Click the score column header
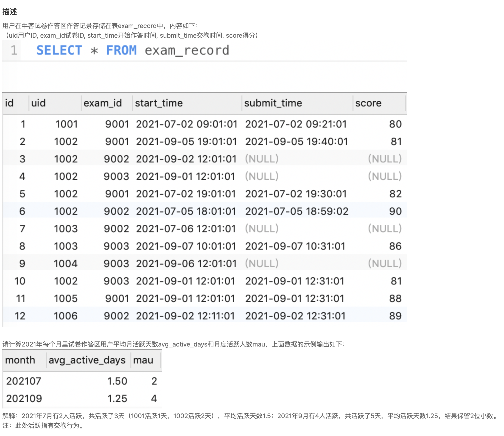 click(x=368, y=103)
